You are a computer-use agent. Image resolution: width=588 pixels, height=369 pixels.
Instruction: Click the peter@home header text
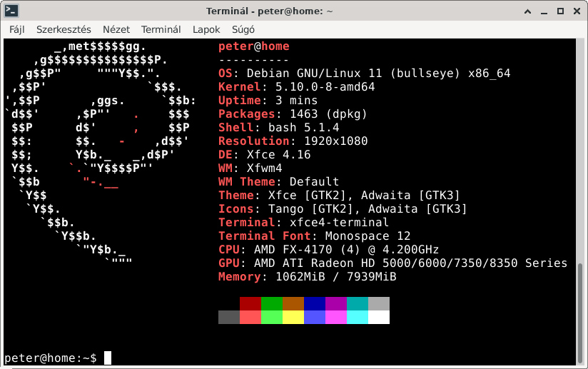(x=254, y=46)
